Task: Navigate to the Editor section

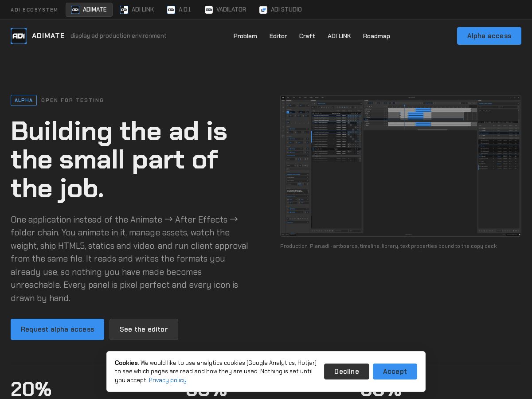Action: [x=278, y=36]
